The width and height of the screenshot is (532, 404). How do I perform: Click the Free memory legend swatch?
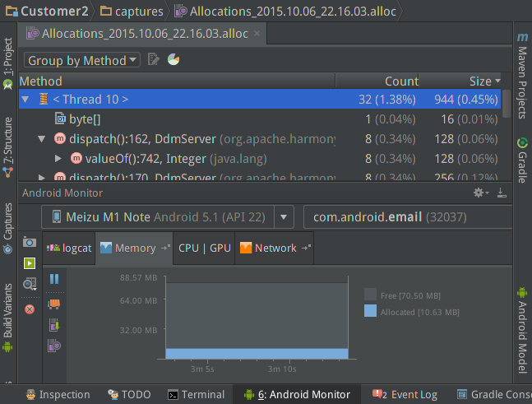[x=370, y=295]
